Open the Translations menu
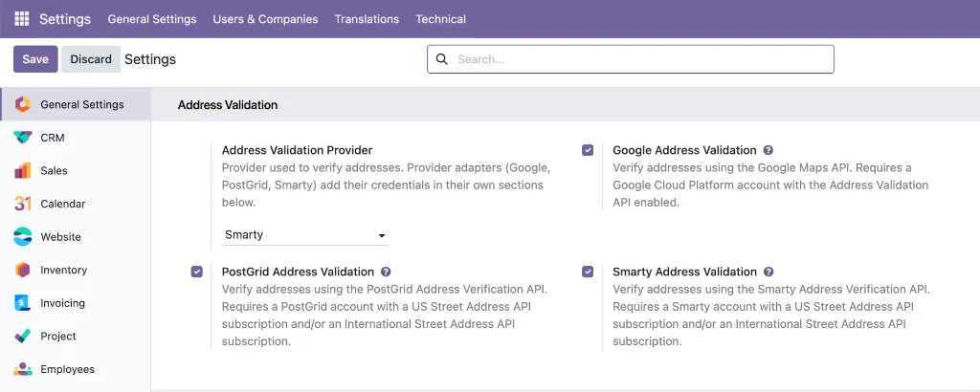This screenshot has height=392, width=980. coord(367,19)
